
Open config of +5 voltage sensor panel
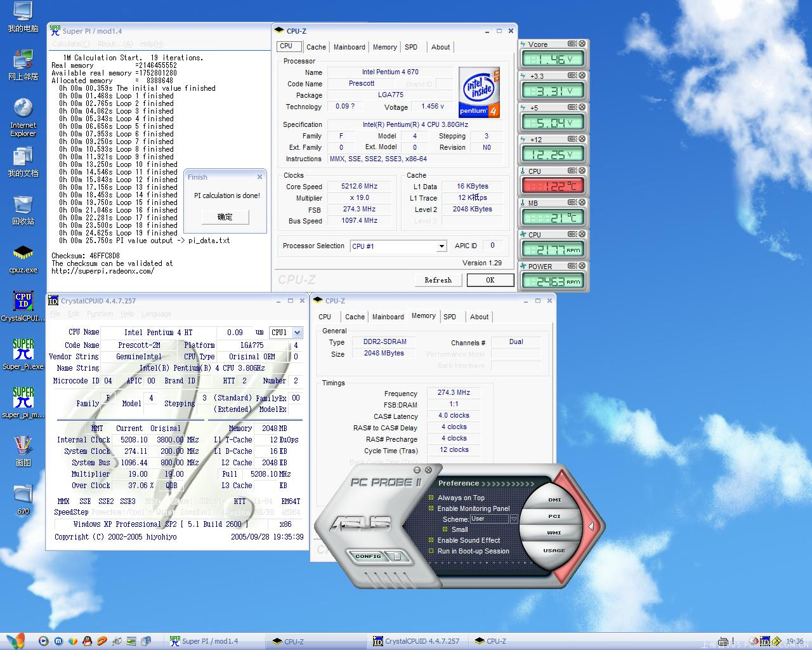572,107
